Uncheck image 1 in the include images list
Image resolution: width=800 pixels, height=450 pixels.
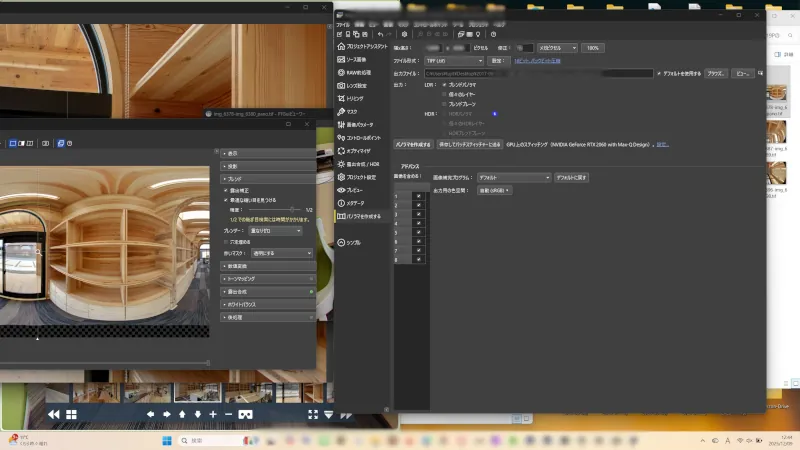click(x=418, y=196)
